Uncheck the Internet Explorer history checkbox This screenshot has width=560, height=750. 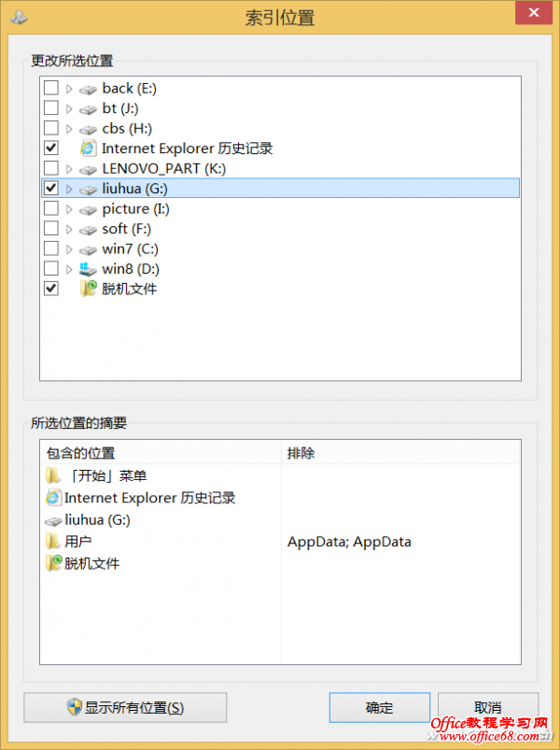click(51, 148)
